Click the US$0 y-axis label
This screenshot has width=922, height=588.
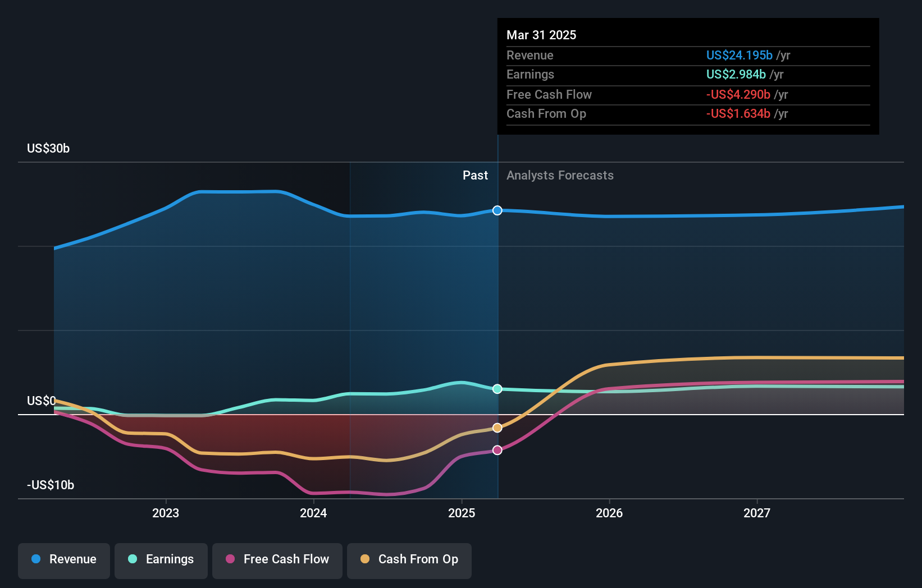[x=42, y=401]
